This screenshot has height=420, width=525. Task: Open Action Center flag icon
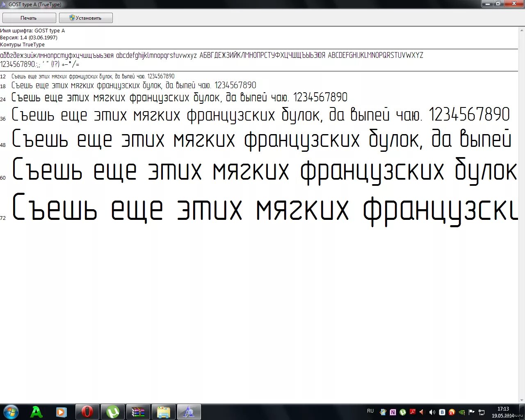pos(472,412)
